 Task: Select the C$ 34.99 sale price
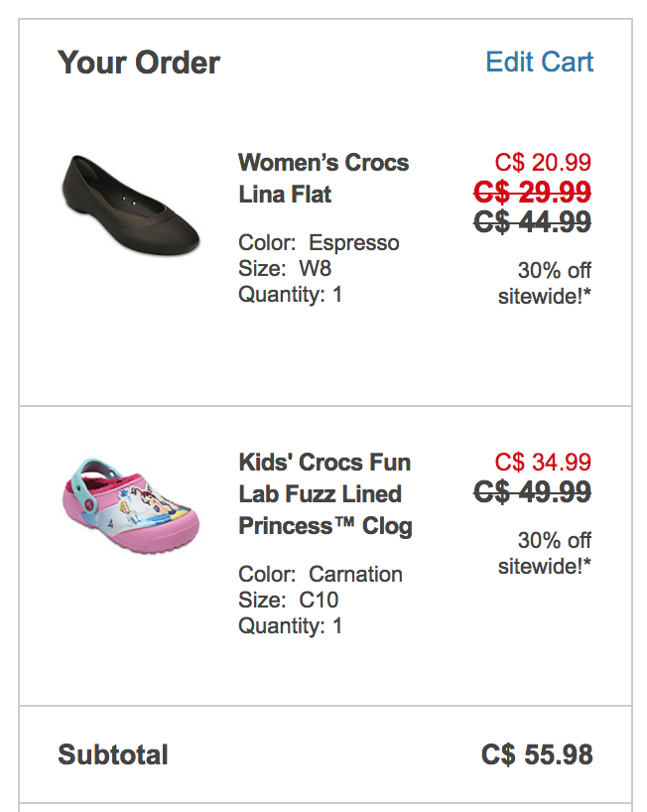tap(543, 462)
